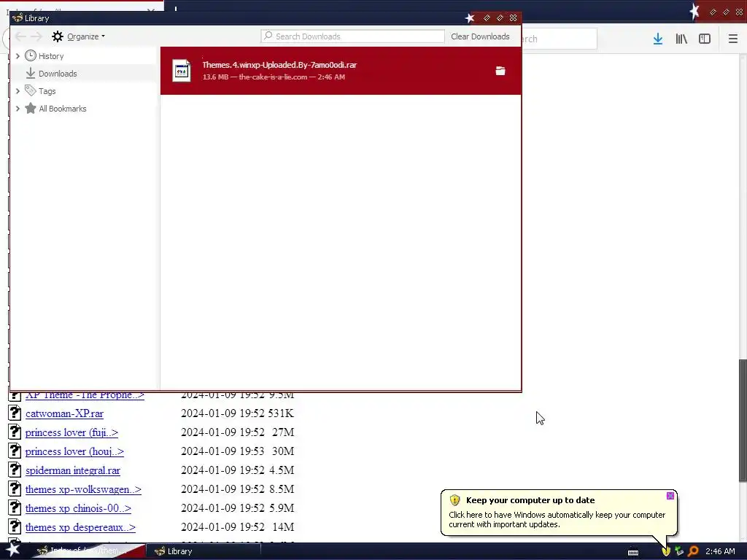The image size is (747, 560).
Task: Expand the History tree node
Action: [18, 56]
